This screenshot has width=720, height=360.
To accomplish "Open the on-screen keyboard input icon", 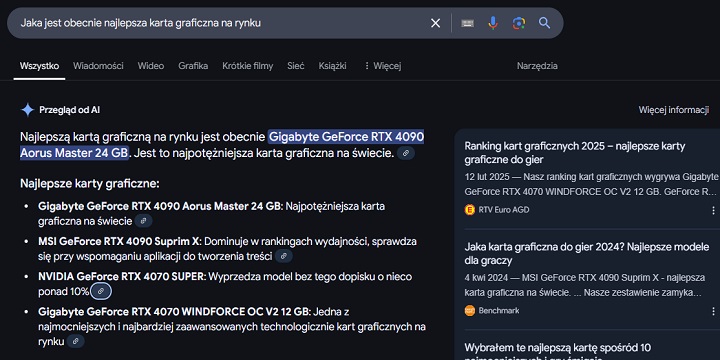I will point(467,23).
